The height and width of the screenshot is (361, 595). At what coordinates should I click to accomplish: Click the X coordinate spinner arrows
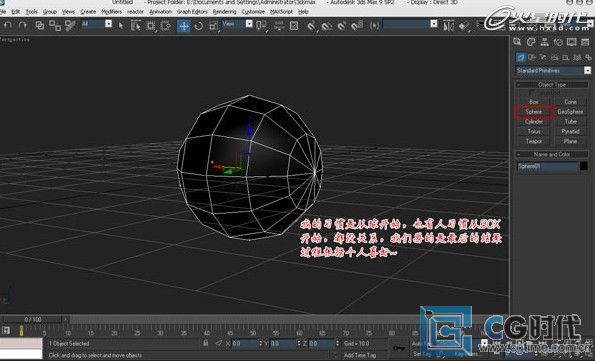click(261, 343)
